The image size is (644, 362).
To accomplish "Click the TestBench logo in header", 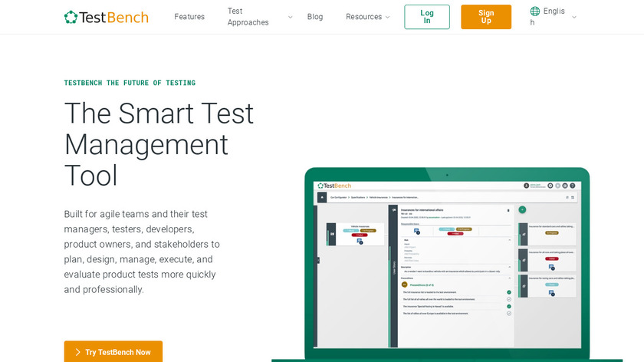I will (x=107, y=17).
